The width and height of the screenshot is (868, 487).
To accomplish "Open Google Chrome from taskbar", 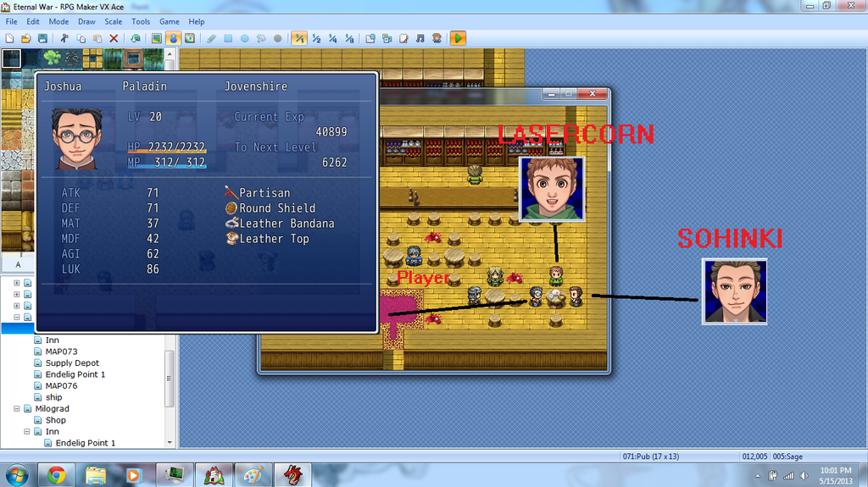I will [56, 475].
